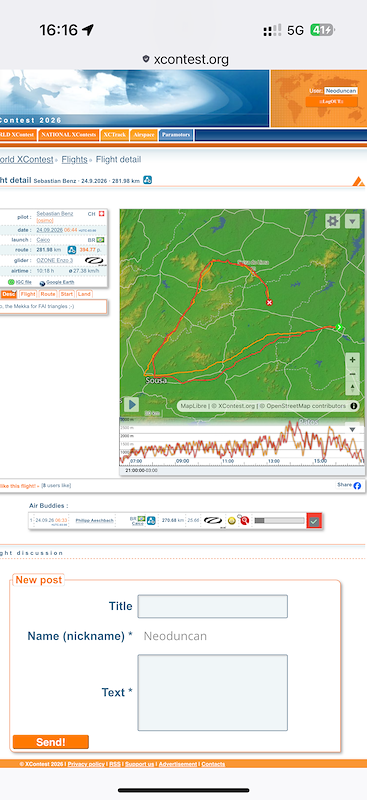Open the Airspace menu item
This screenshot has height=800, width=367.
[x=143, y=135]
